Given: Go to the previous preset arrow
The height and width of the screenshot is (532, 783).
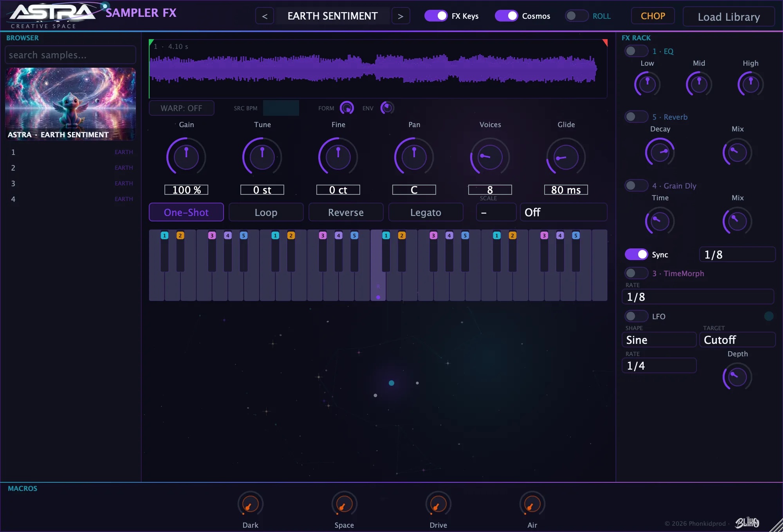Looking at the screenshot, I should 265,16.
